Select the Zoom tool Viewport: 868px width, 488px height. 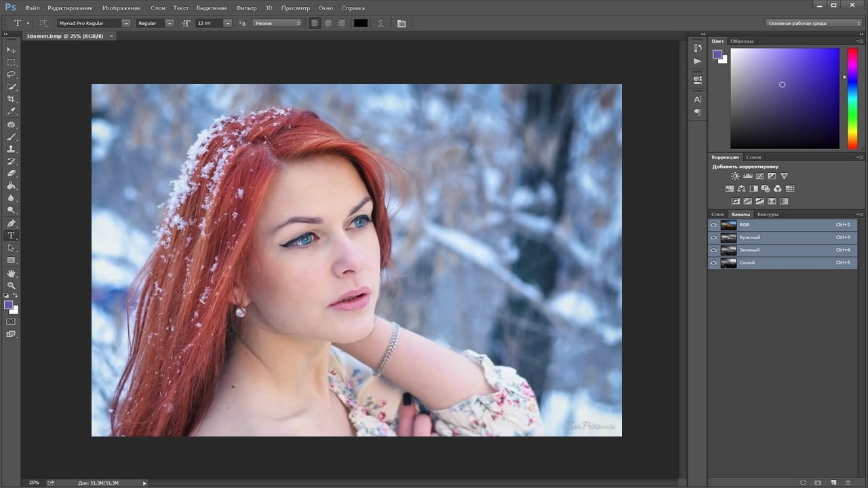click(11, 286)
